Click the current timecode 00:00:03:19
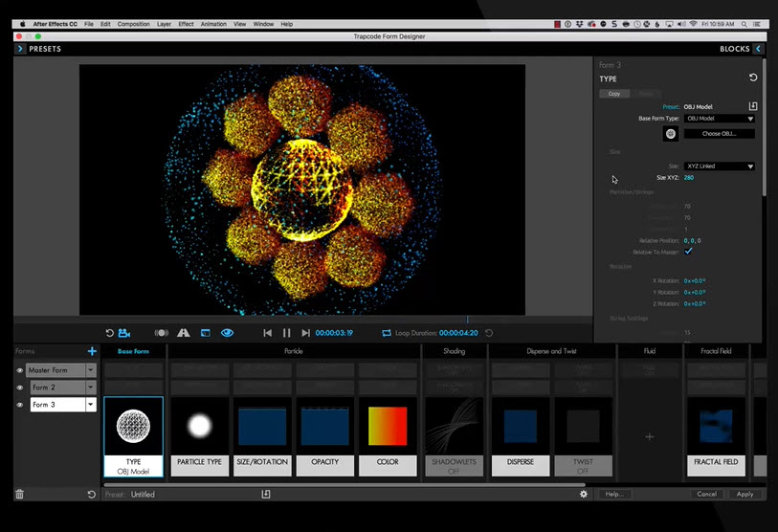Image resolution: width=778 pixels, height=532 pixels. point(334,333)
